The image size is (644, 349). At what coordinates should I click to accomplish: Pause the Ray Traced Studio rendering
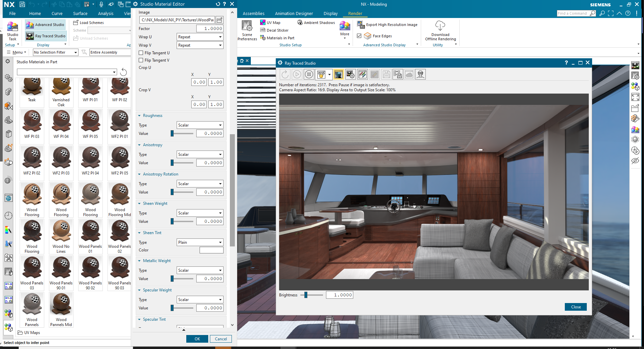coord(309,74)
